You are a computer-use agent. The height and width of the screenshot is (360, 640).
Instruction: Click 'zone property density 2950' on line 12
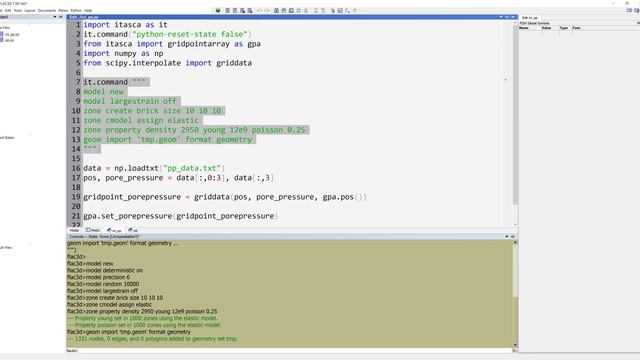(x=141, y=130)
